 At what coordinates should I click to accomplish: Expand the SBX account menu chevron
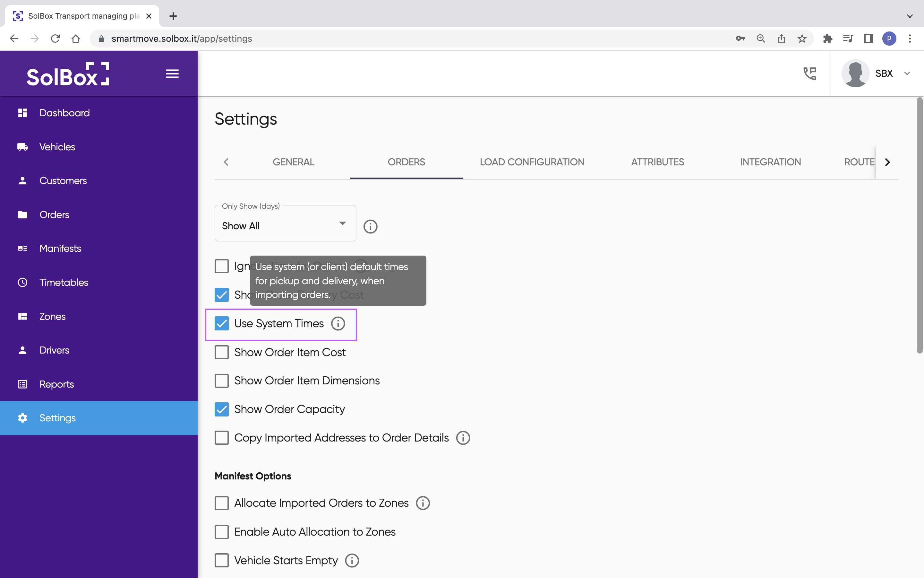[907, 74]
